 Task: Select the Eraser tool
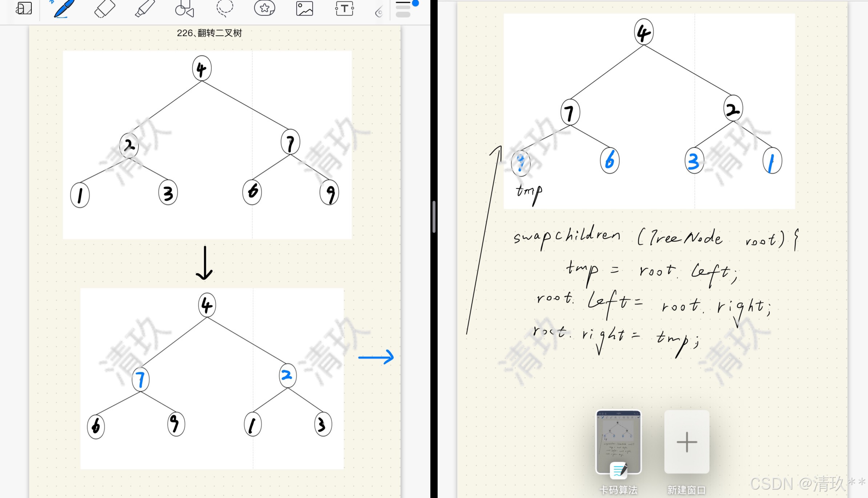coord(104,9)
